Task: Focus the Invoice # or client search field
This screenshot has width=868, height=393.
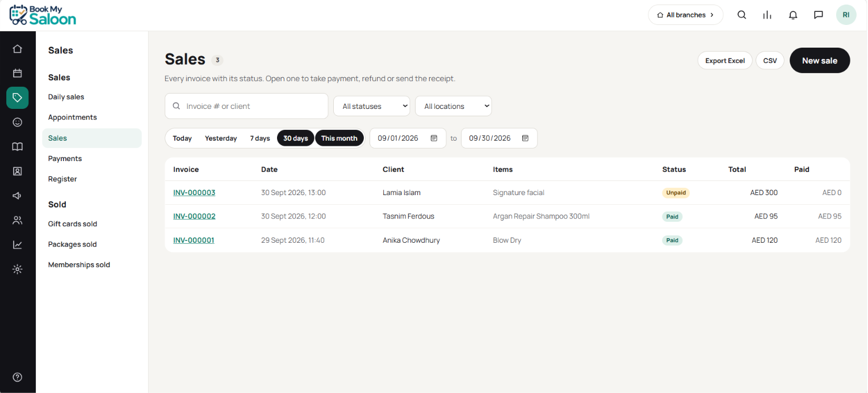Action: coord(246,106)
